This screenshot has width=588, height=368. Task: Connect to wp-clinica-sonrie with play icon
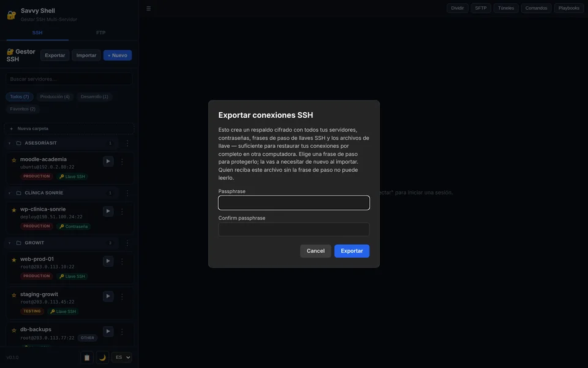108,211
